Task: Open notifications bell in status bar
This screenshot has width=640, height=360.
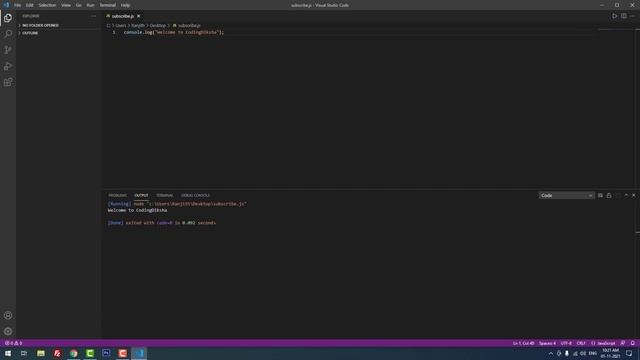Action: click(x=633, y=343)
